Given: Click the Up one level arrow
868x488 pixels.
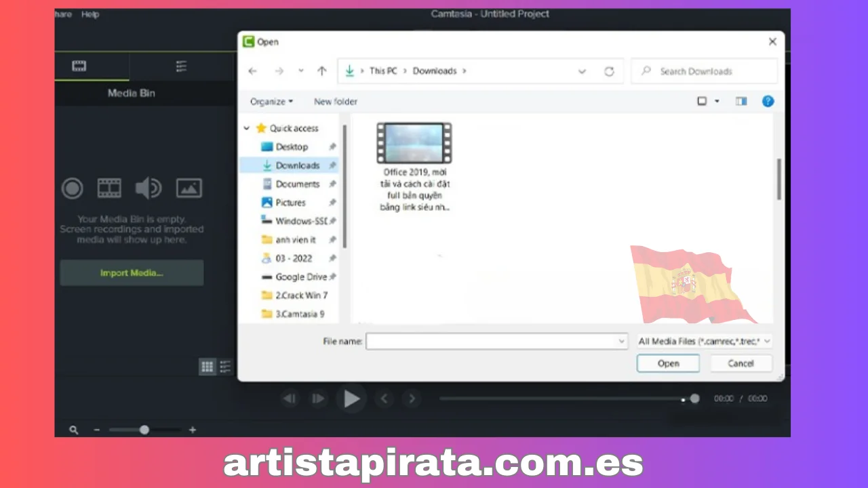Looking at the screenshot, I should 322,71.
